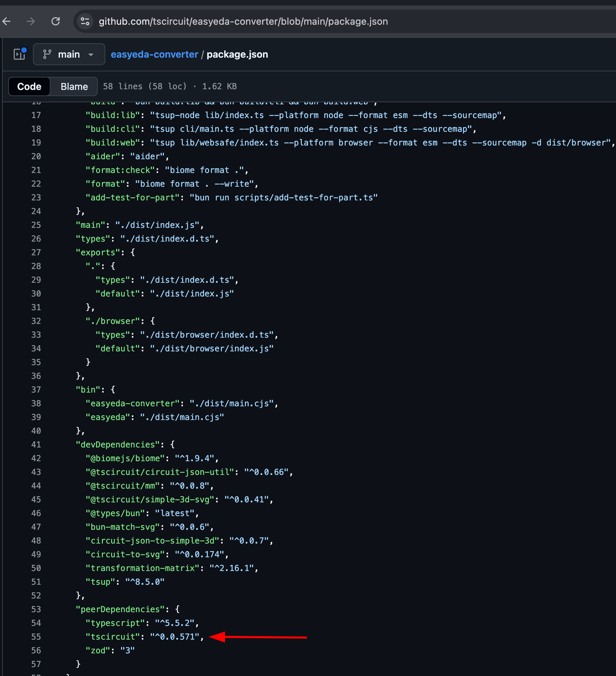Screen dimensions: 616x676
Task: Click the "58 lines (58 loc) · 1.62 KB" file info
Action: (170, 86)
